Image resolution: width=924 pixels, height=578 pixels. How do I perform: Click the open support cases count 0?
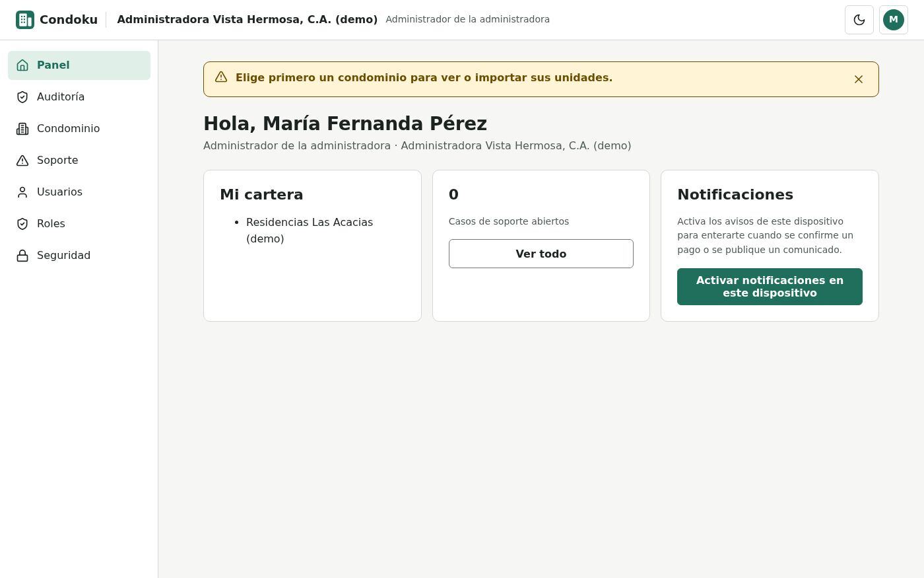pyautogui.click(x=453, y=195)
